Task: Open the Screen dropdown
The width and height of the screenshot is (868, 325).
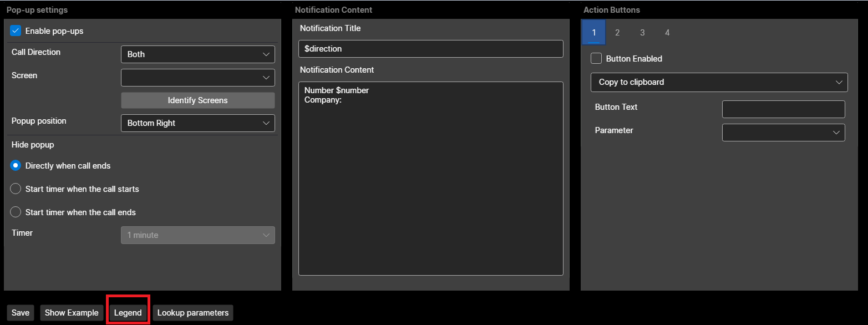Action: click(198, 78)
